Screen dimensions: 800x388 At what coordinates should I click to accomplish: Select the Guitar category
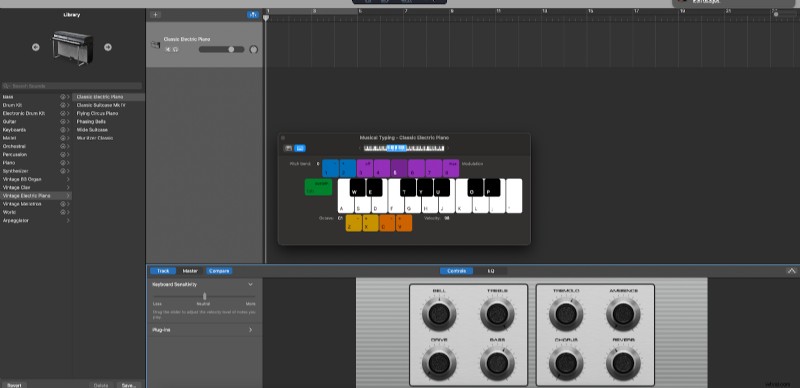(x=35, y=122)
